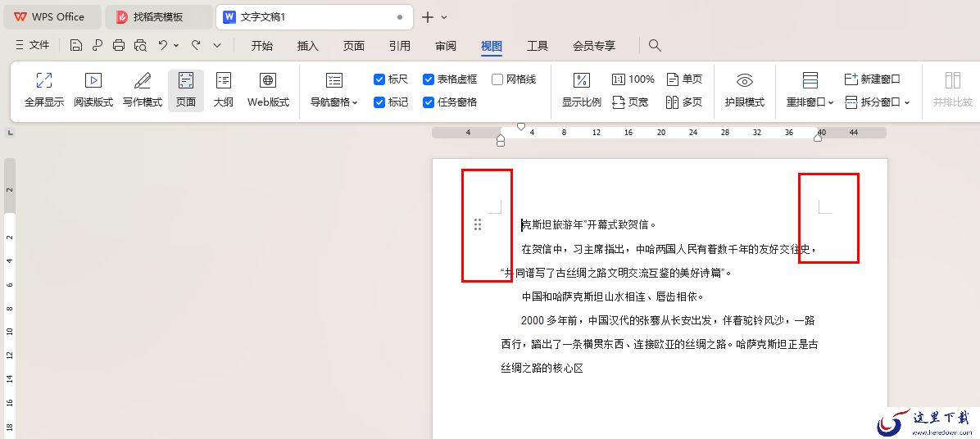
Task: Open the Review (审阅) ribbon tab
Action: tap(446, 46)
